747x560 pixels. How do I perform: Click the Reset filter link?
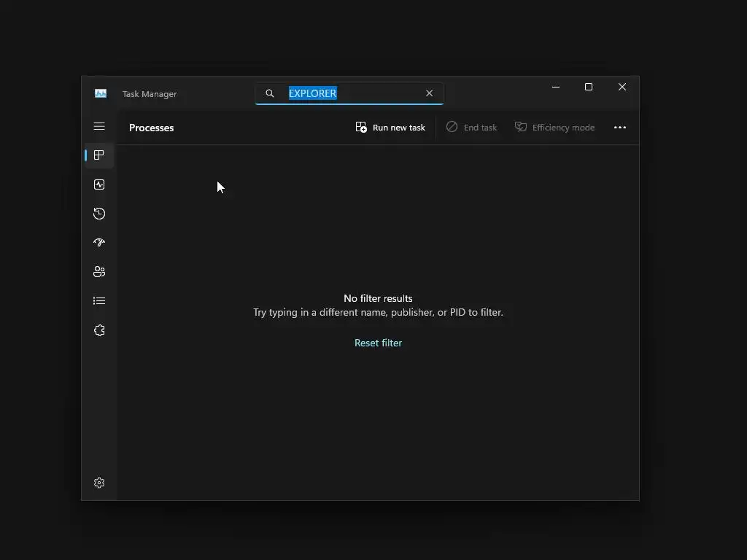pos(379,343)
